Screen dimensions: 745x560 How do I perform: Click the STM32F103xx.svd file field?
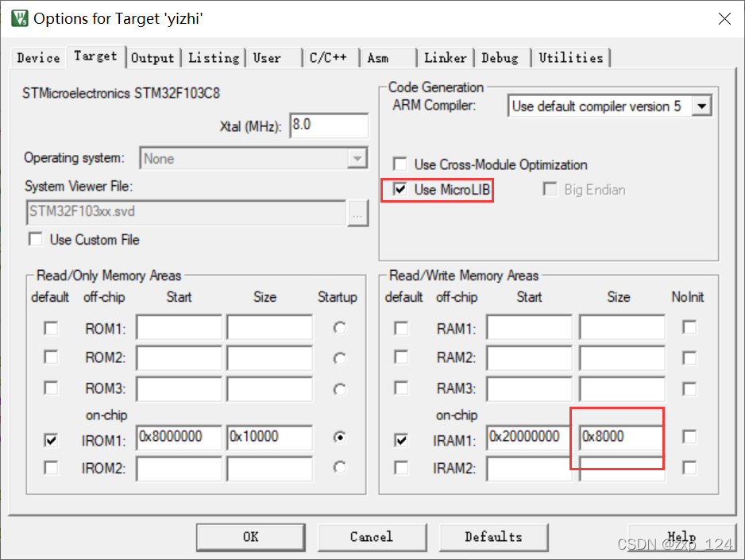coord(186,212)
